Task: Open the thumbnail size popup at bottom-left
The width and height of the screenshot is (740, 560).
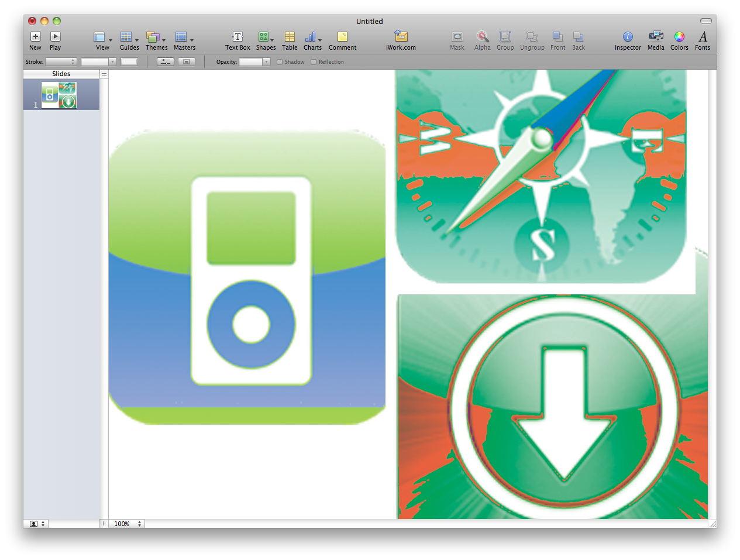Action: tap(36, 524)
